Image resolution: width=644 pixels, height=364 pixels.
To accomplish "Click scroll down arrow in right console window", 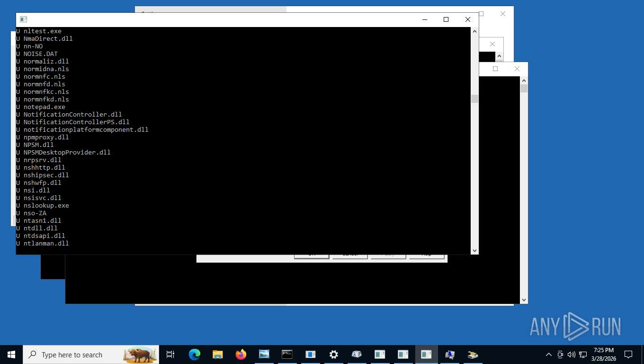I will [524, 300].
